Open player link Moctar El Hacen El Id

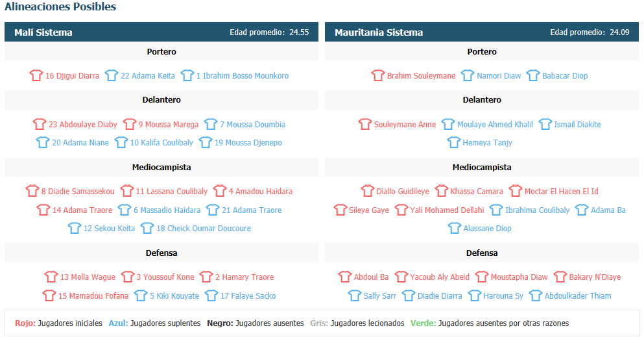tap(562, 192)
